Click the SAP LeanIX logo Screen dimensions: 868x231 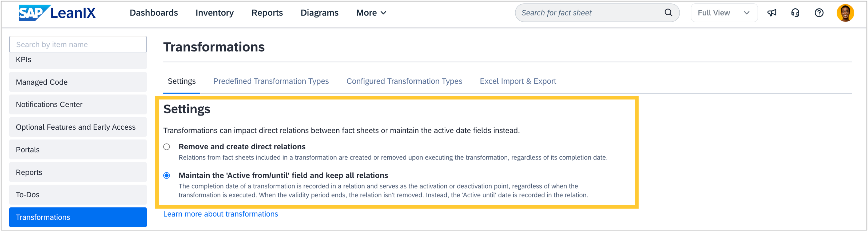(x=57, y=13)
